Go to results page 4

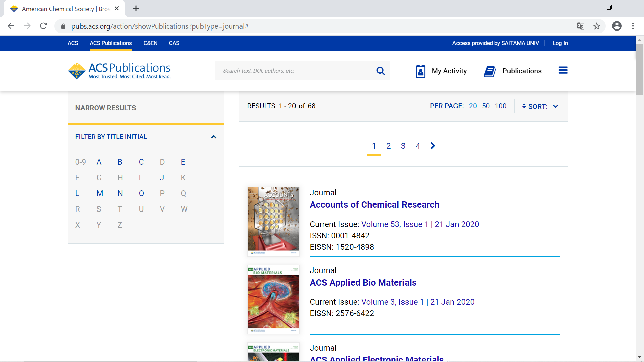(x=418, y=146)
